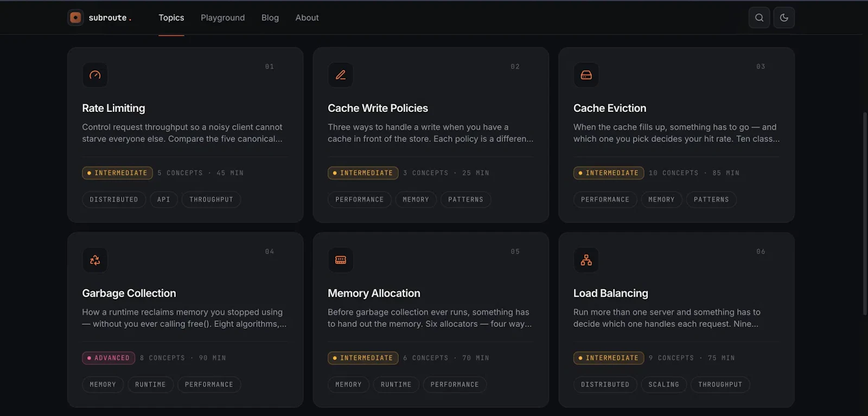
Task: Click card number 01 label
Action: [x=270, y=66]
